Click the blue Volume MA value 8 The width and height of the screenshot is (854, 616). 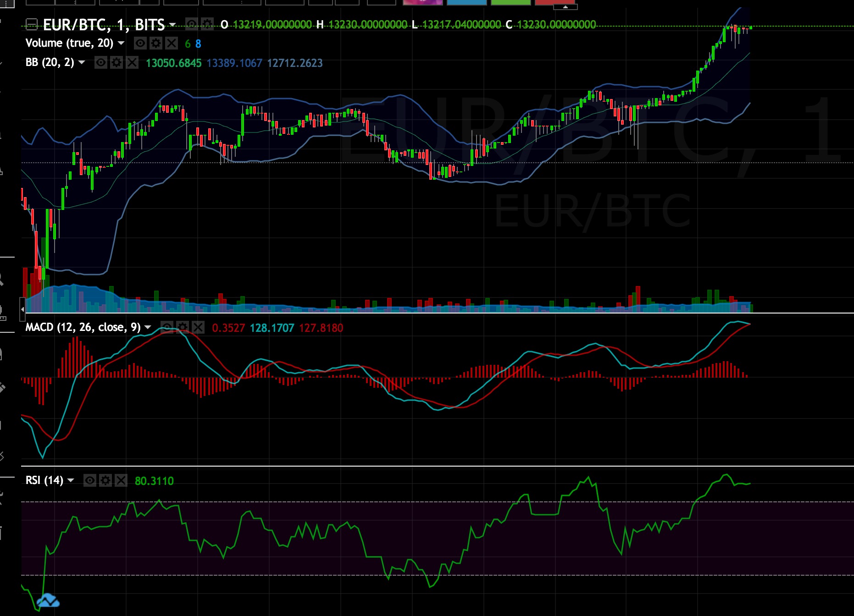point(198,44)
